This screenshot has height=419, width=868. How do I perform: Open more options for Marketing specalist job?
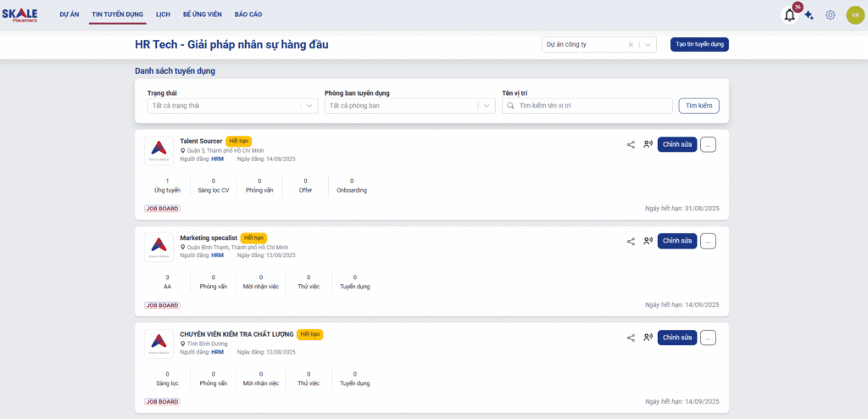(x=709, y=241)
